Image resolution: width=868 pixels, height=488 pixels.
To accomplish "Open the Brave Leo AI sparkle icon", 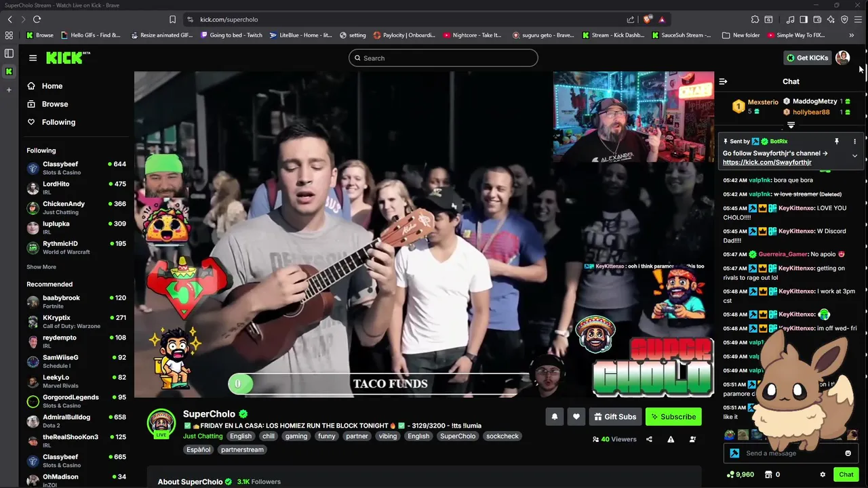I will [831, 19].
